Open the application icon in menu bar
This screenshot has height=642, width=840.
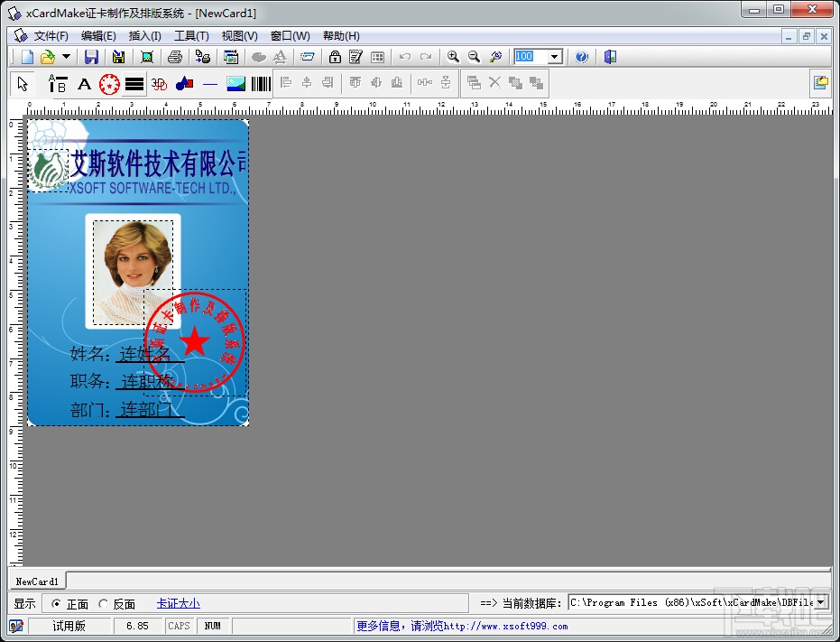[21, 36]
